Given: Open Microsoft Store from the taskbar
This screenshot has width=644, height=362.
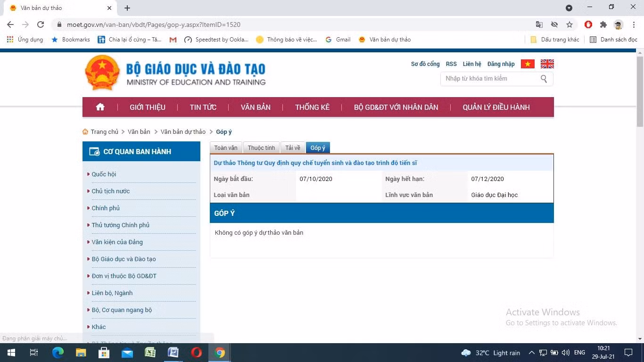Looking at the screenshot, I should pyautogui.click(x=104, y=353).
